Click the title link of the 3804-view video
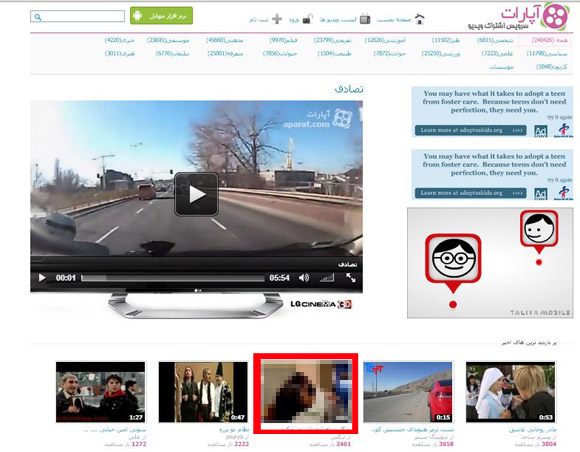580x452 pixels. click(x=532, y=430)
